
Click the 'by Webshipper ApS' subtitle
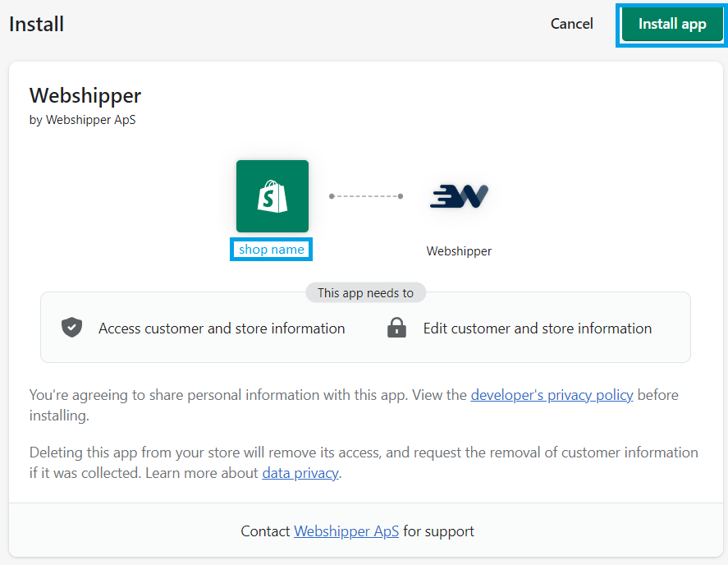point(82,120)
